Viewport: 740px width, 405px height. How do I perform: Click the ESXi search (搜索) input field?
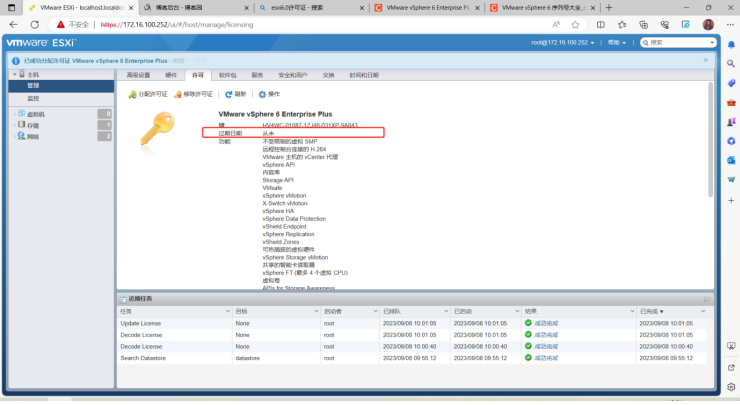(x=680, y=43)
